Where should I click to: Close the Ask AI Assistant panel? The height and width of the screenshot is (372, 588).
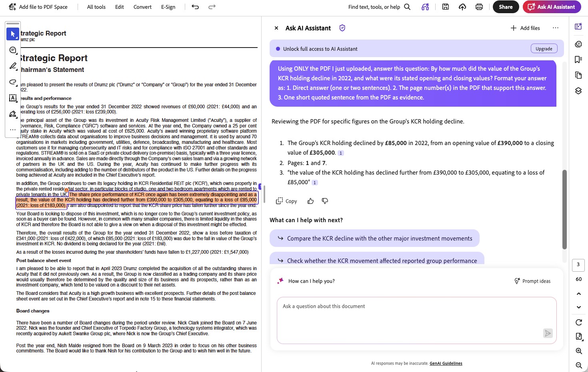pyautogui.click(x=276, y=28)
